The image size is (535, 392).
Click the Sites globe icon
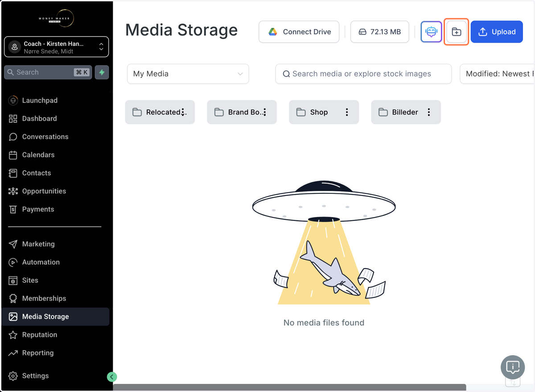pyautogui.click(x=13, y=281)
